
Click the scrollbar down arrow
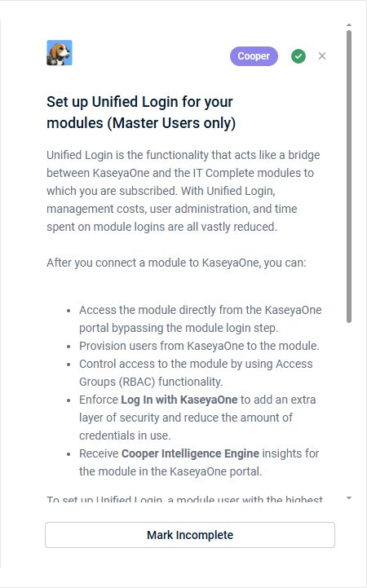(349, 498)
